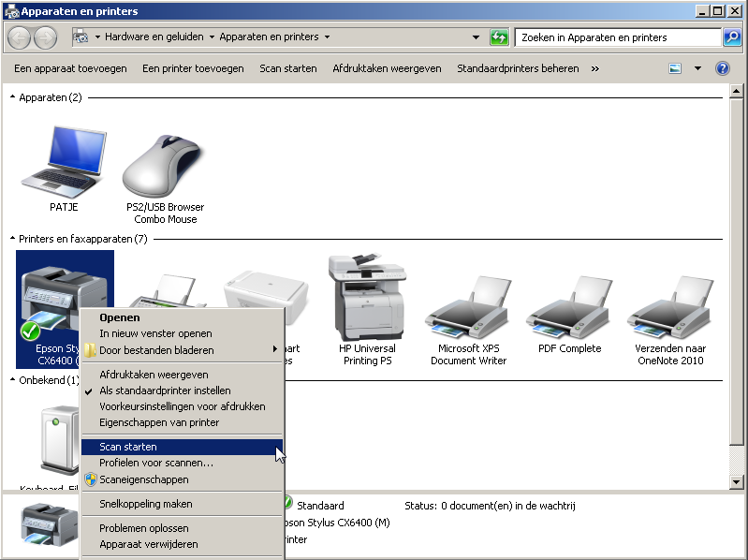Click the view mode icon in toolbar
This screenshot has width=748, height=560.
[x=675, y=68]
